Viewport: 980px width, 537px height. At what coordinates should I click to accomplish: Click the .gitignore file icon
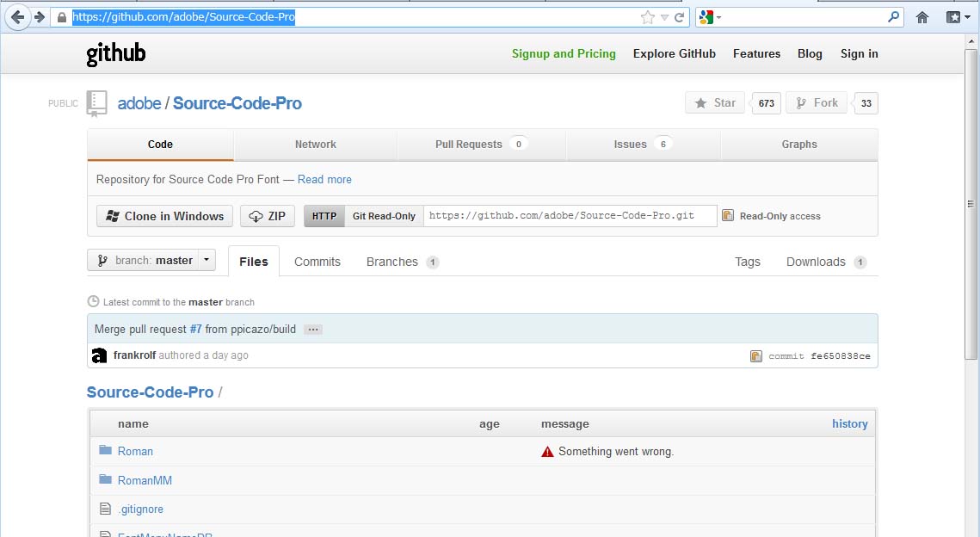coord(106,509)
